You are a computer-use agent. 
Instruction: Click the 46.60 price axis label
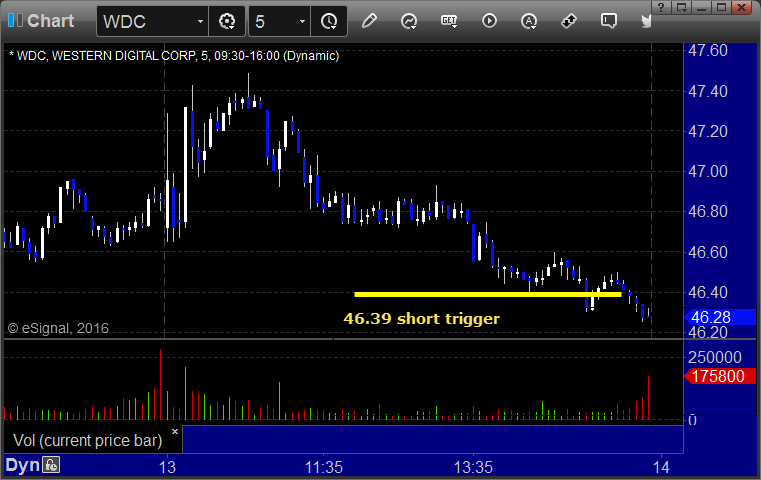pos(708,252)
